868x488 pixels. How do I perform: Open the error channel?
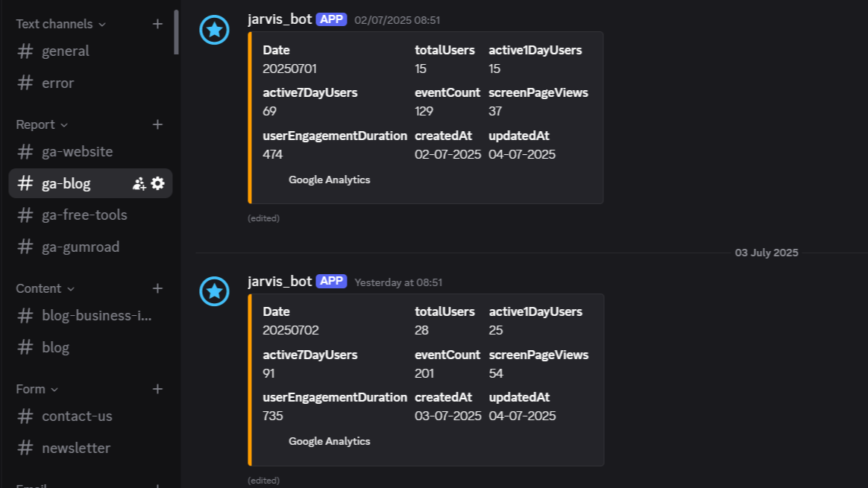coord(90,83)
